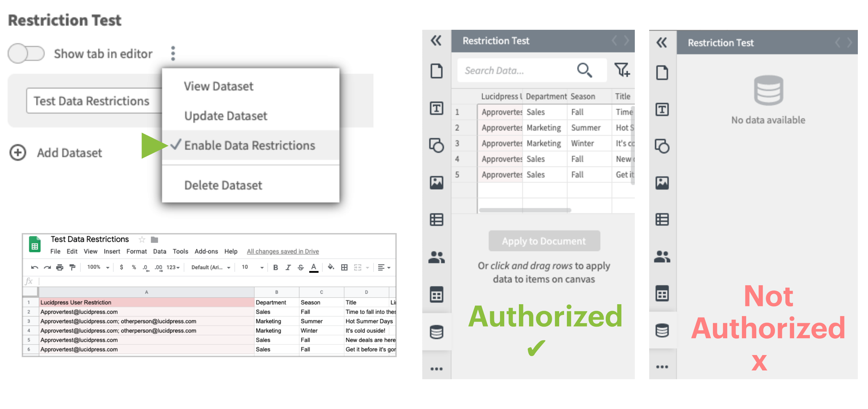Select row 2 Marketing Summer in the data panel
Viewport: 868px width, 409px height.
click(x=543, y=128)
